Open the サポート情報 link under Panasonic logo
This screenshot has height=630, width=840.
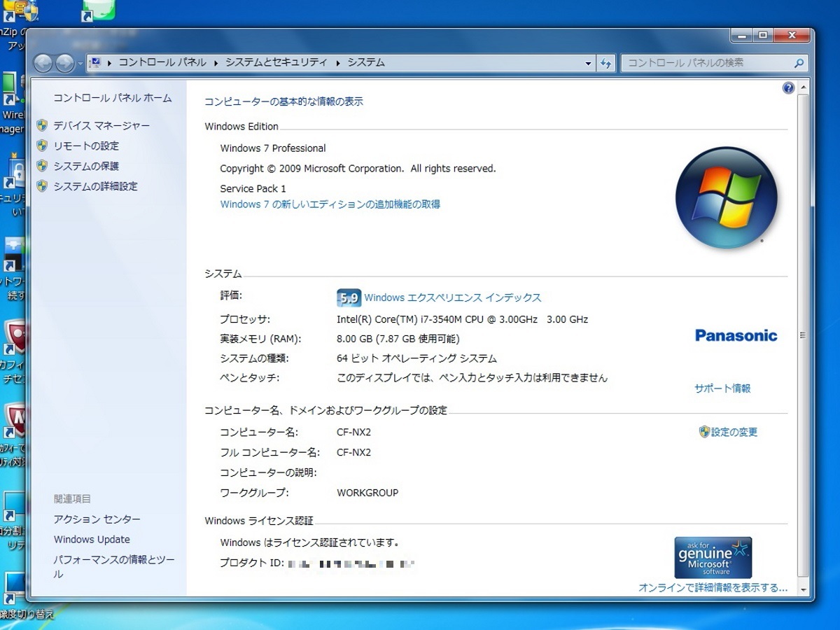click(722, 388)
